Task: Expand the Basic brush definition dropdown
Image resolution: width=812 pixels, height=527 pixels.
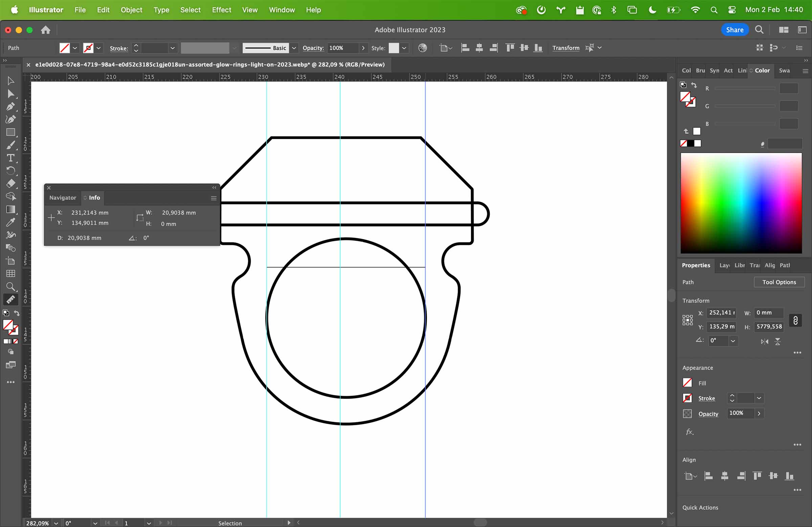Action: pos(294,48)
